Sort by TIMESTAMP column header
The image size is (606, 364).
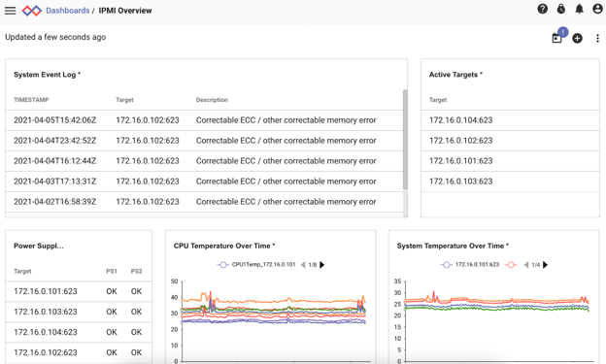pyautogui.click(x=31, y=100)
